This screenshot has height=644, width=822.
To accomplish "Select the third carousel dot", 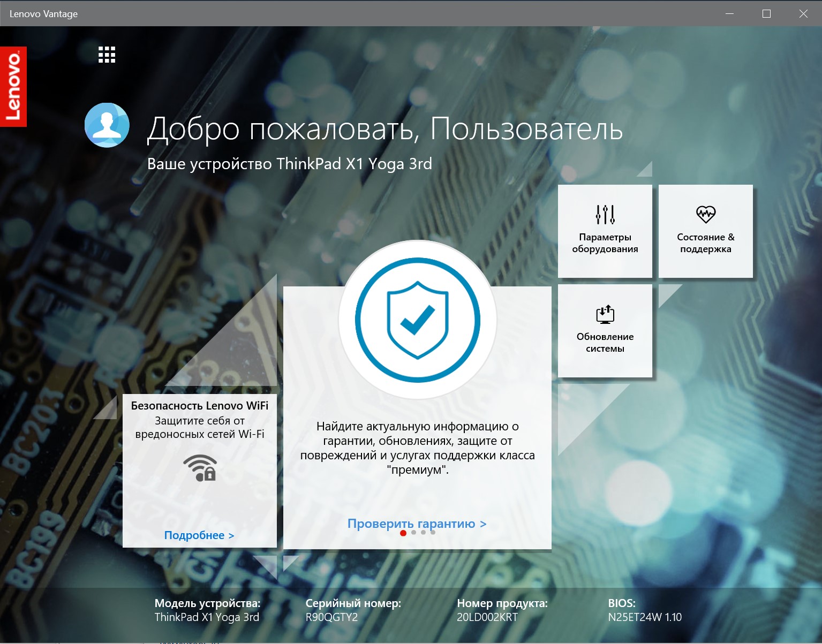I will coord(423,533).
